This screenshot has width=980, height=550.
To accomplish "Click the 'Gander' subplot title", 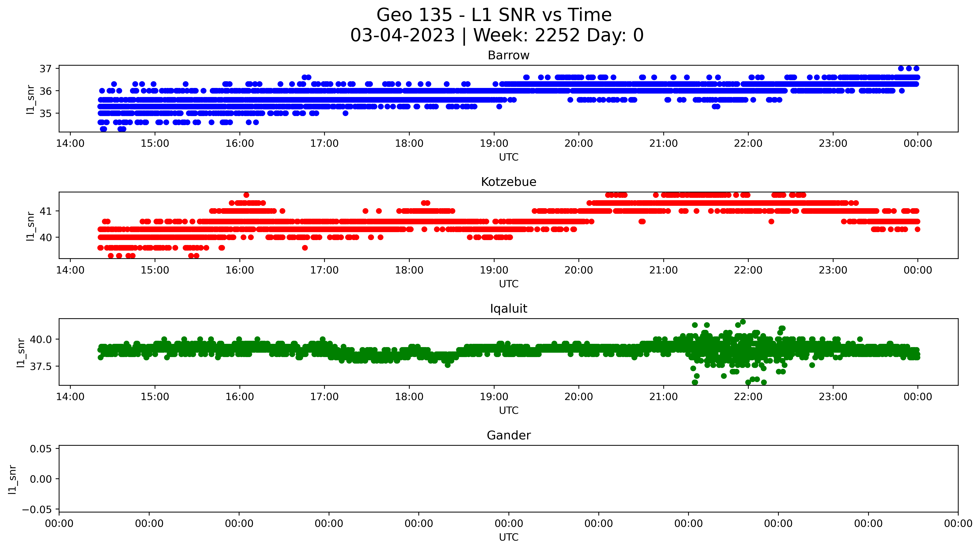I will click(509, 435).
